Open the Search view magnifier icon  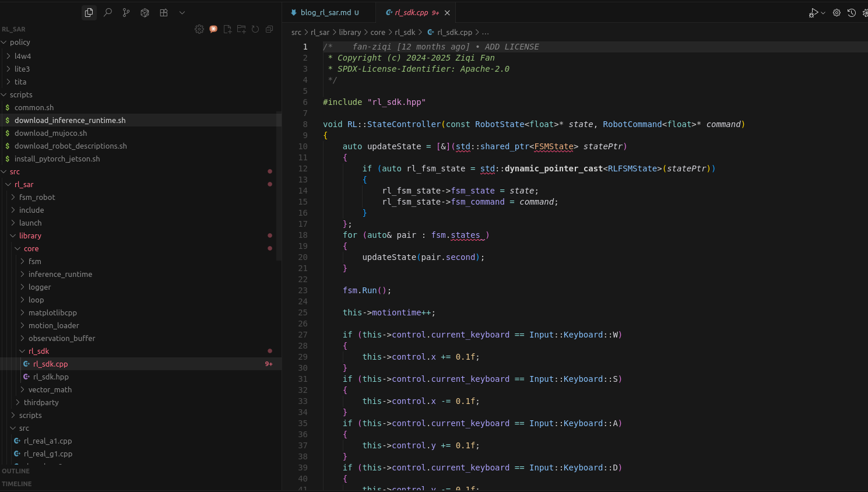pyautogui.click(x=108, y=12)
